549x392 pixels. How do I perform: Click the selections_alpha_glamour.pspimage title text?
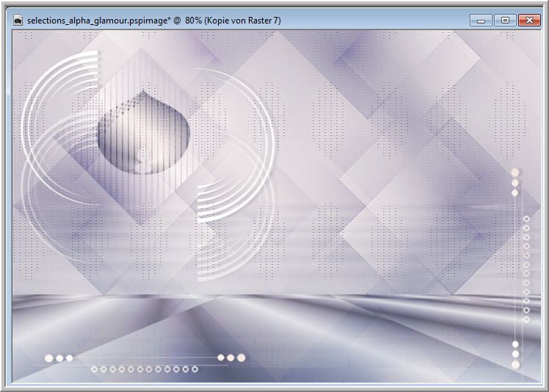point(153,21)
